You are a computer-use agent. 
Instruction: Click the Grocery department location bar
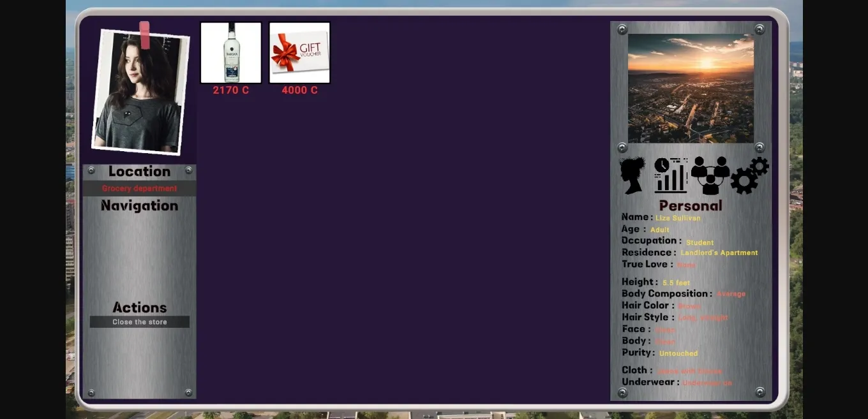click(x=139, y=189)
